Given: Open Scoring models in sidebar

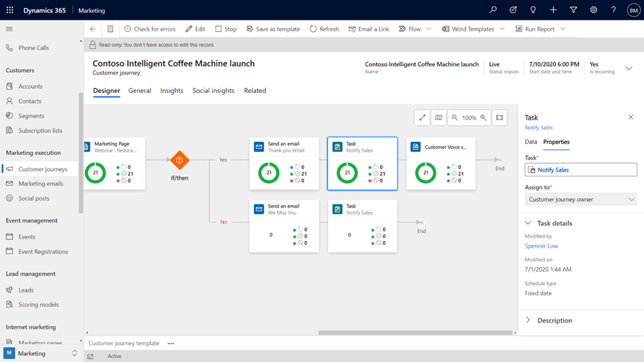Looking at the screenshot, I should point(38,304).
